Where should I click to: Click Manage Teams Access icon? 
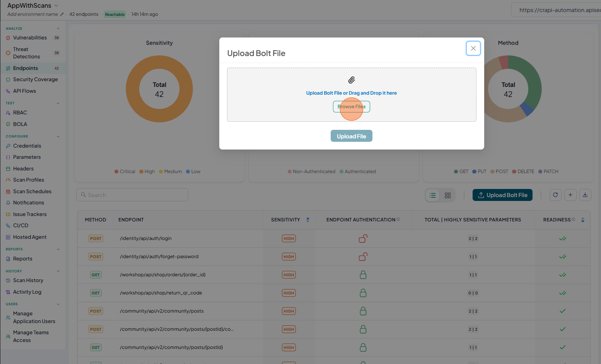point(8,337)
